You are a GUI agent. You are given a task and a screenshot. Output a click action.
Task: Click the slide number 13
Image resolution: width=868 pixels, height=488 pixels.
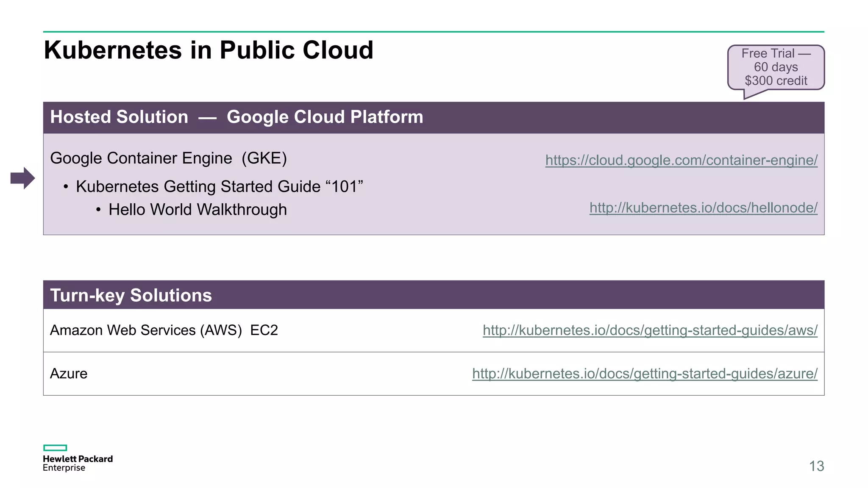point(816,466)
